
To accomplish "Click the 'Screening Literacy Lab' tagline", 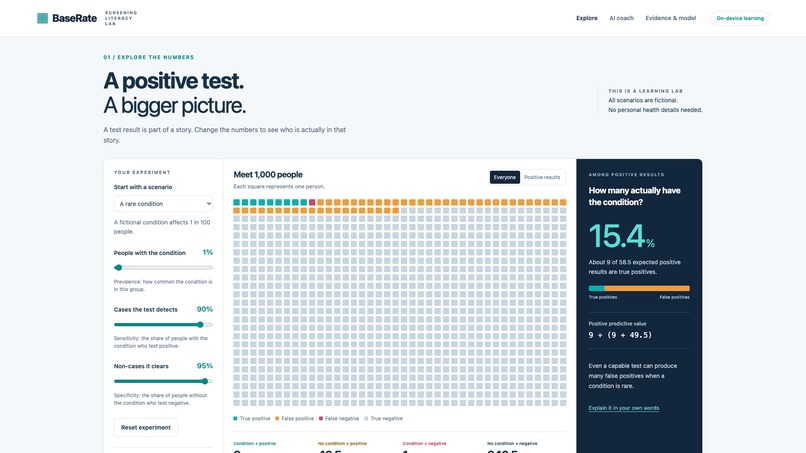I will (x=121, y=18).
